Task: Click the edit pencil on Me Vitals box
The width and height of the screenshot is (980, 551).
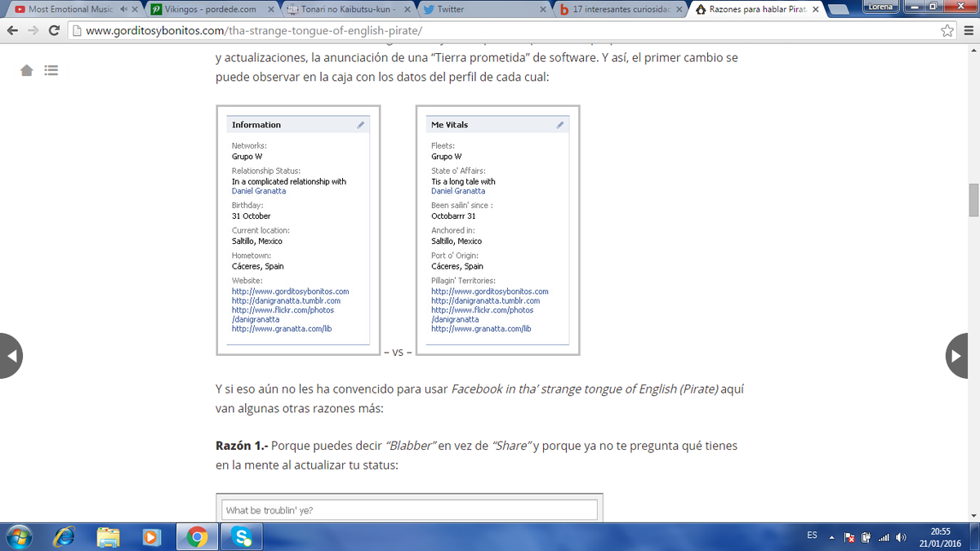Action: [560, 125]
